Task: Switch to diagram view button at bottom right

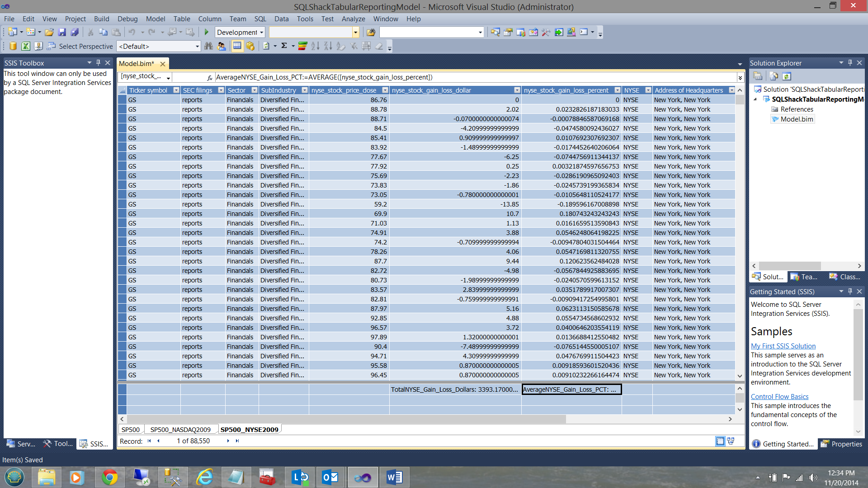Action: (731, 441)
